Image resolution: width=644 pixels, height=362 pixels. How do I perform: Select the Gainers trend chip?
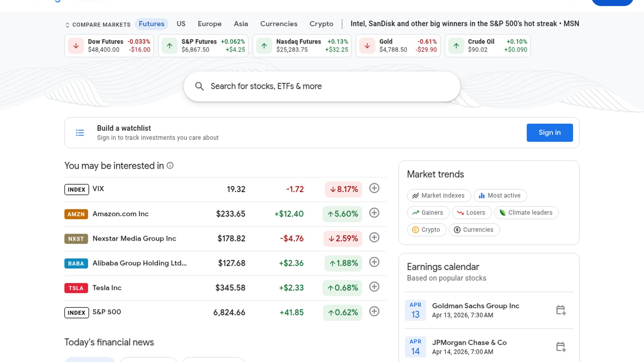point(428,213)
